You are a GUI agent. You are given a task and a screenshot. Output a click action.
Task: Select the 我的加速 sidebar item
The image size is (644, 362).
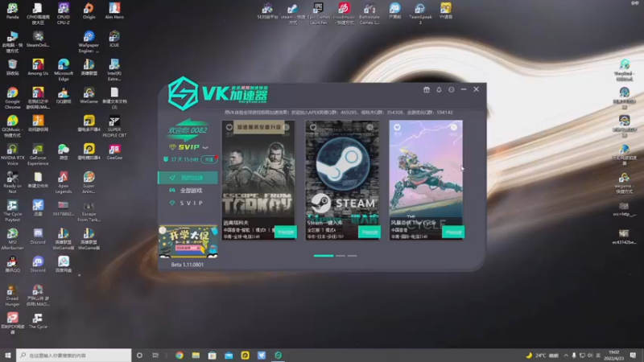coord(188,178)
